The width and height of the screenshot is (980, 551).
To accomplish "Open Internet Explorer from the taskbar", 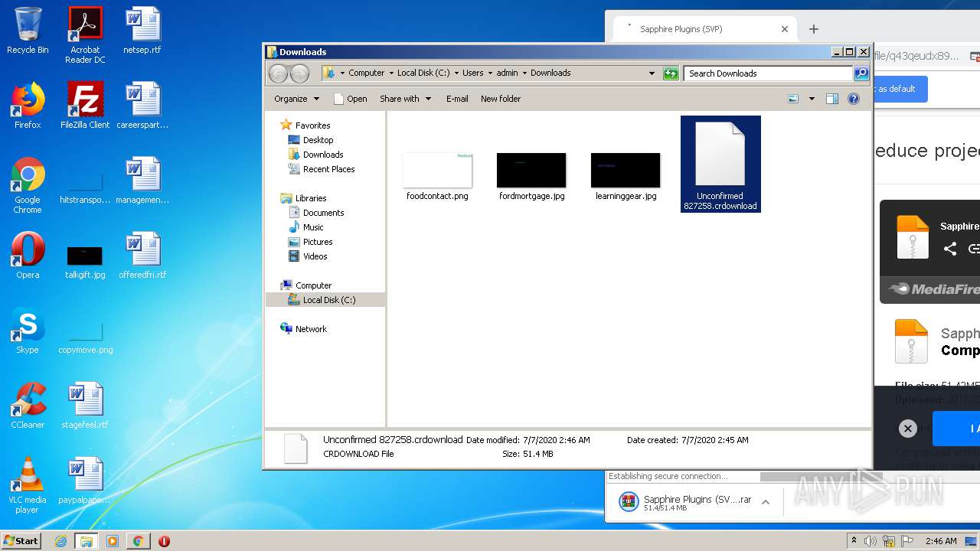I will coord(60,541).
